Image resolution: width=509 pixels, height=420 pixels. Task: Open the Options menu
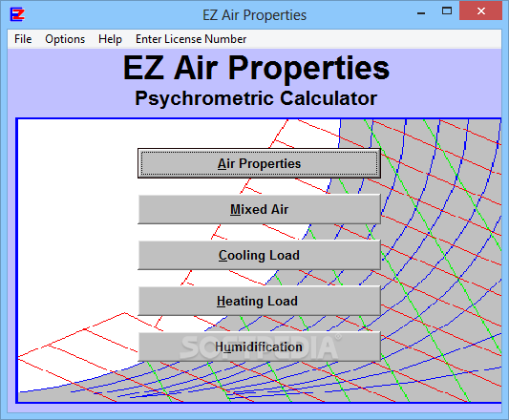(x=65, y=39)
